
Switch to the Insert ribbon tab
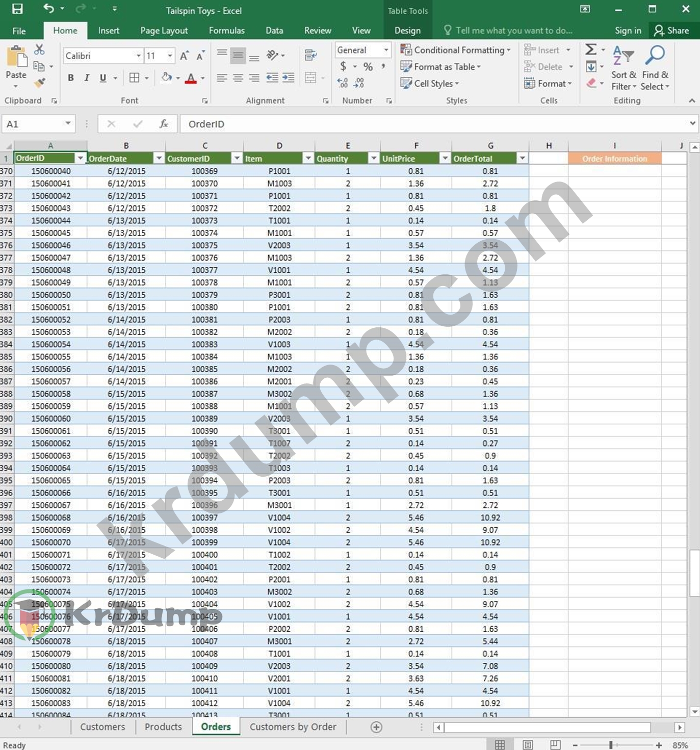click(109, 31)
